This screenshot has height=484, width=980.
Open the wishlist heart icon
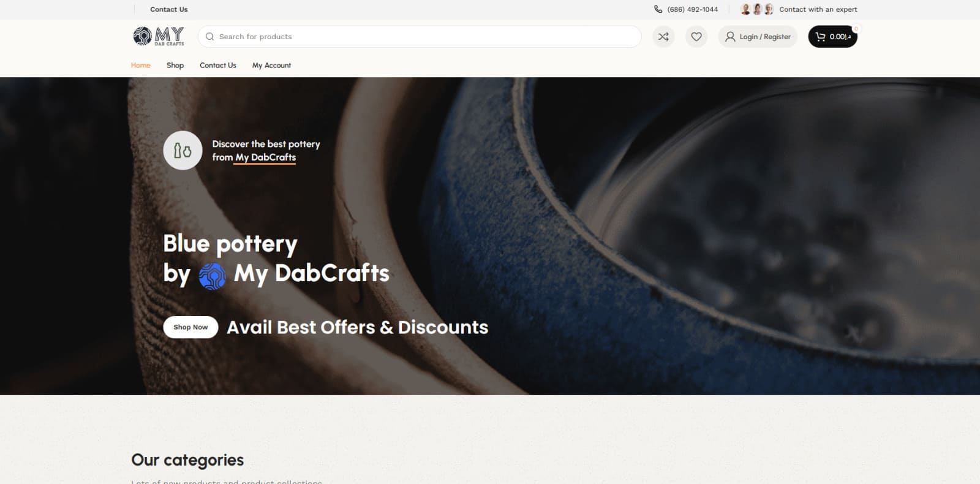pyautogui.click(x=696, y=37)
